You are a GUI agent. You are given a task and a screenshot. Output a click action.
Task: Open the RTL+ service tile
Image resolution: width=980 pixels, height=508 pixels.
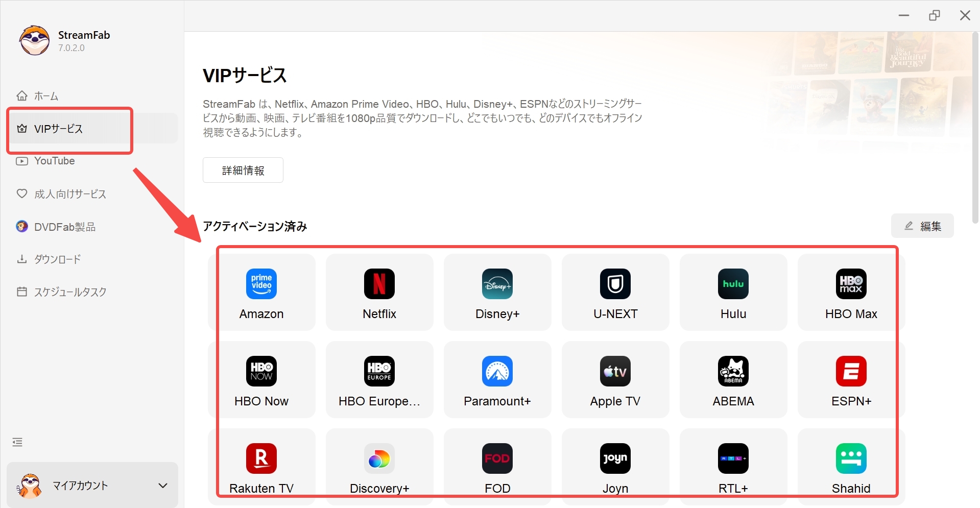pyautogui.click(x=733, y=467)
